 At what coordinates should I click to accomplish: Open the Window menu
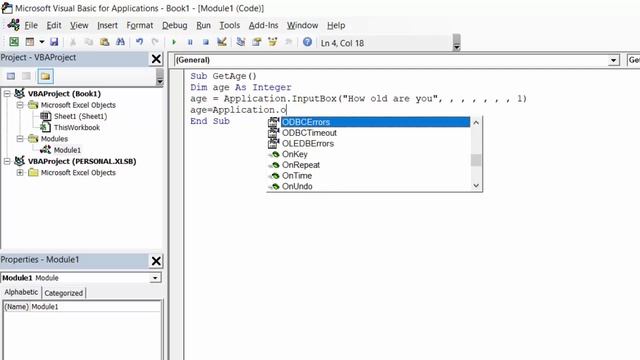coord(302,25)
